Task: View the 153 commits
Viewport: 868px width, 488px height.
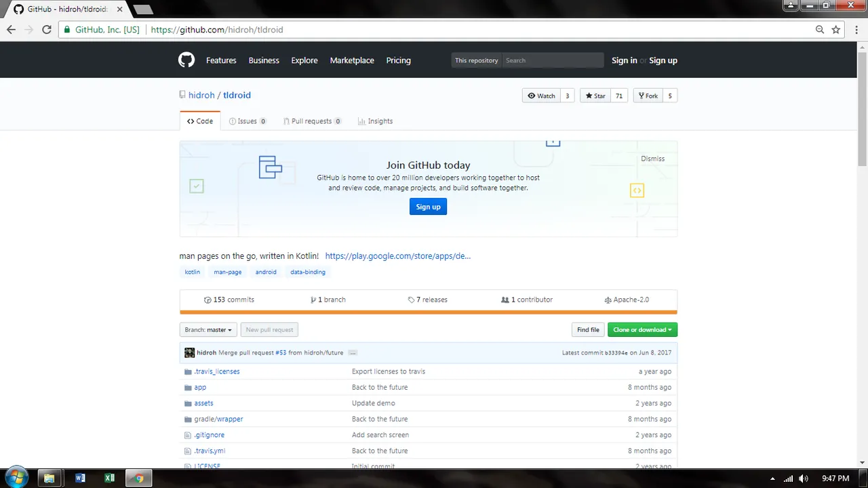Action: 229,300
